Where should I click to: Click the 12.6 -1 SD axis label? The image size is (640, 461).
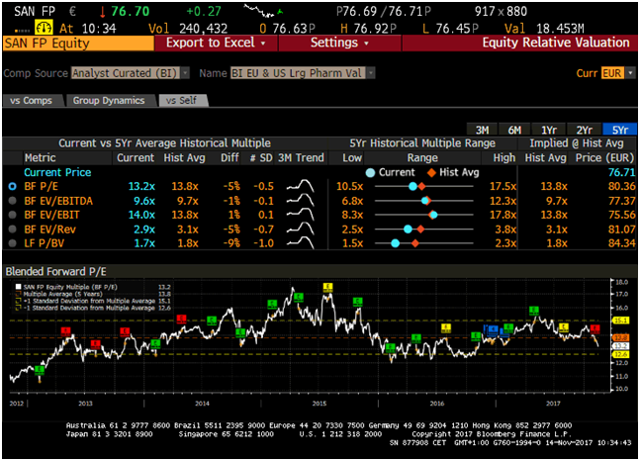click(620, 354)
